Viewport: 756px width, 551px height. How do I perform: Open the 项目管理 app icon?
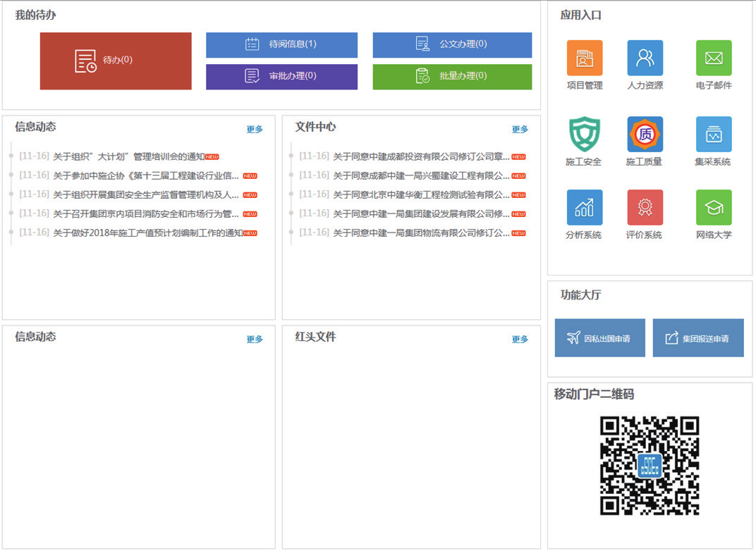[x=585, y=58]
